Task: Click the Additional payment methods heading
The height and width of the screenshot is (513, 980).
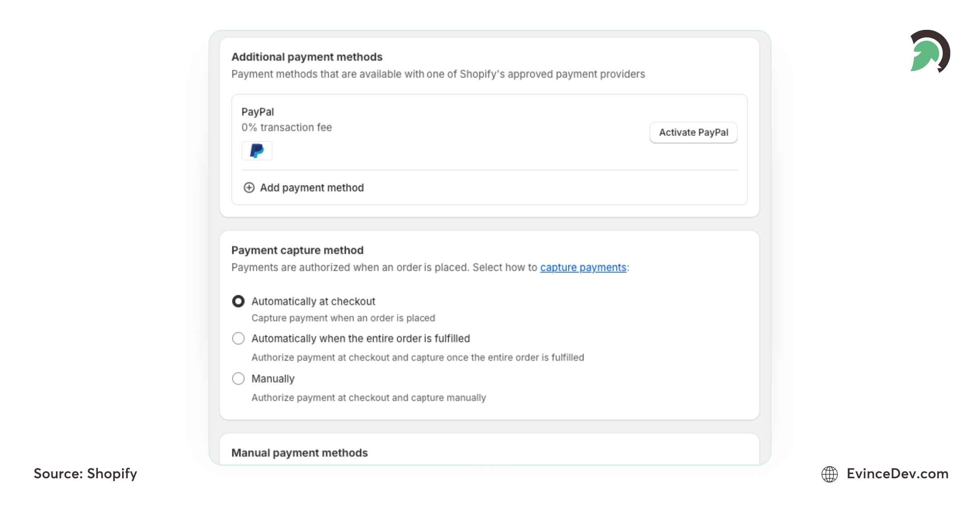Action: pyautogui.click(x=307, y=57)
